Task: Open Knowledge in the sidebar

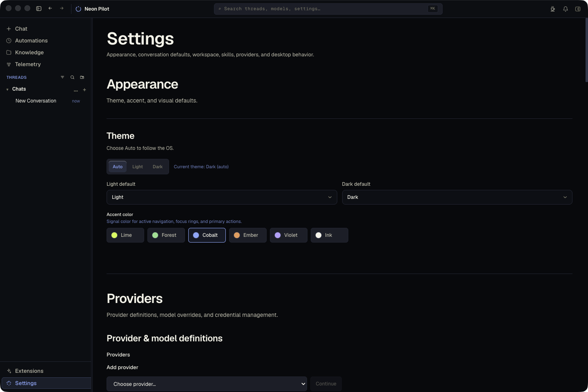Action: (x=45, y=53)
